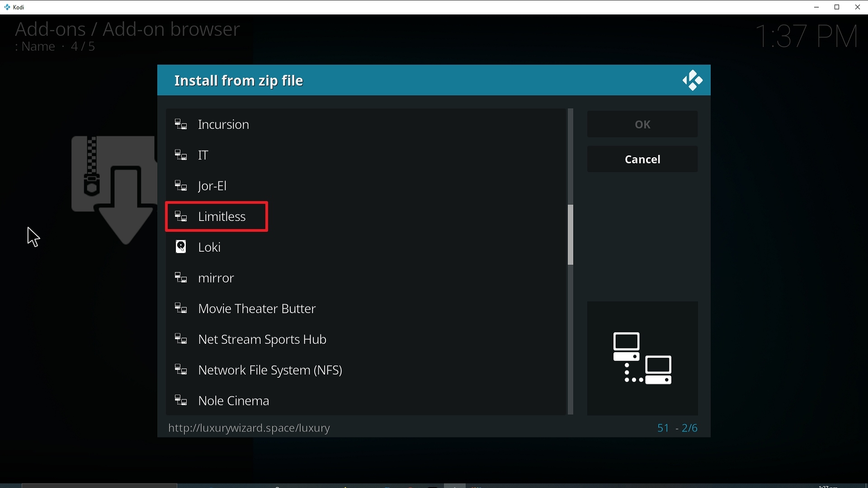Click the large network source preview thumbnail
868x488 pixels.
click(642, 358)
